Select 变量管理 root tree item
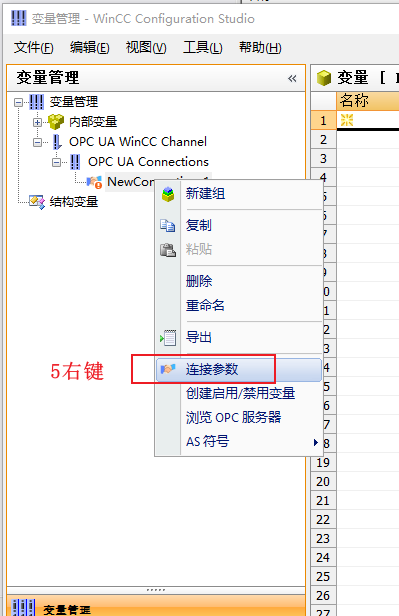Screen dimensions: 399x616 [74, 102]
